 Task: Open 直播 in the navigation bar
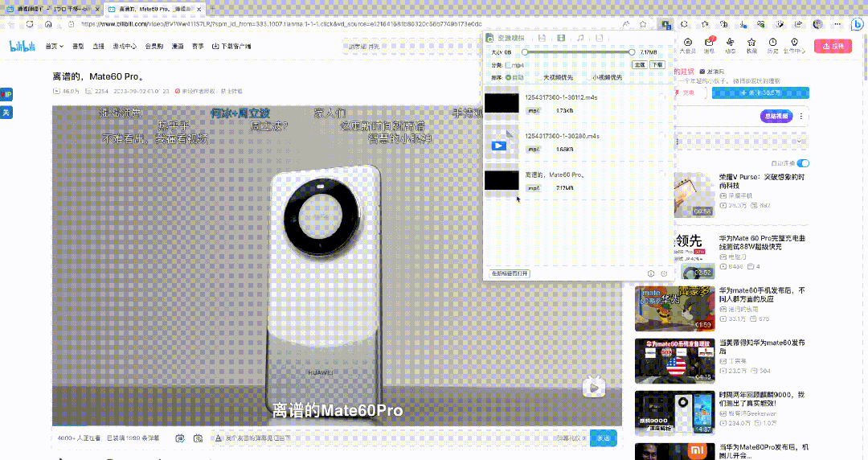(x=99, y=47)
